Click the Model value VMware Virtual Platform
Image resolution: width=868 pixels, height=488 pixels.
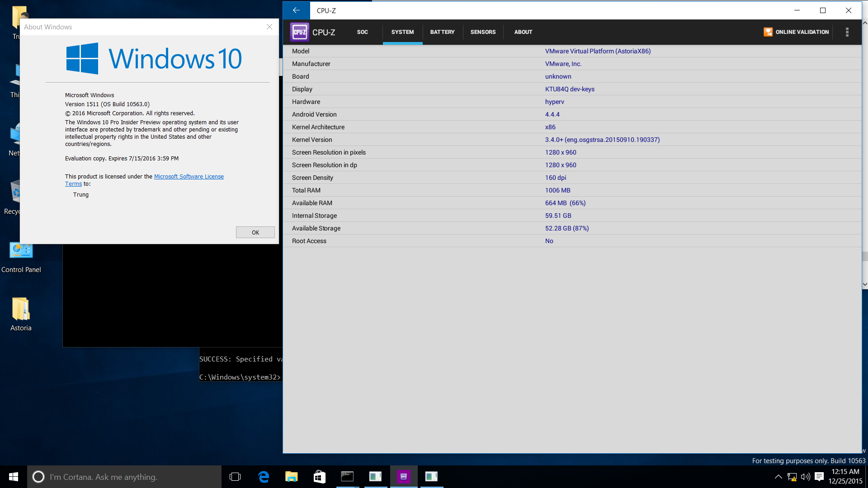tap(598, 51)
